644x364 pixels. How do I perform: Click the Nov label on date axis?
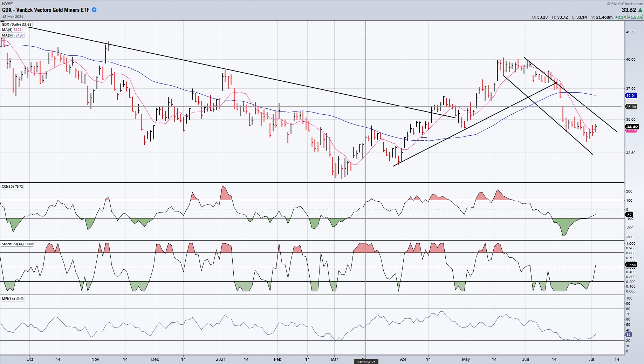tap(95, 359)
